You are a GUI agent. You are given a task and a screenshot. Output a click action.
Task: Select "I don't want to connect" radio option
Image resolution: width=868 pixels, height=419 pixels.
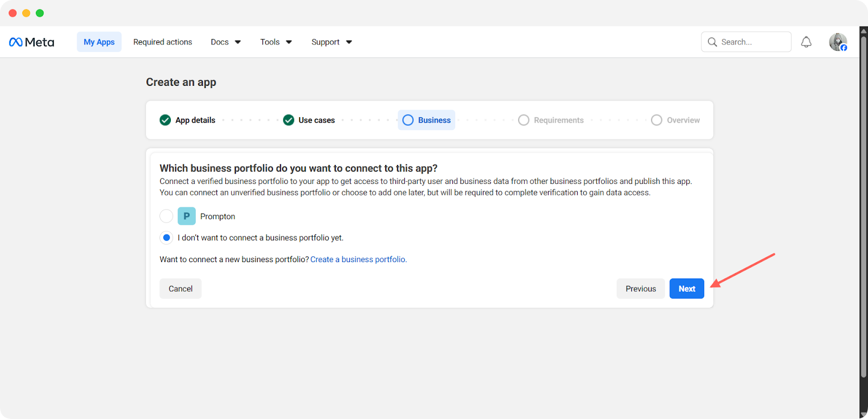[x=167, y=238]
